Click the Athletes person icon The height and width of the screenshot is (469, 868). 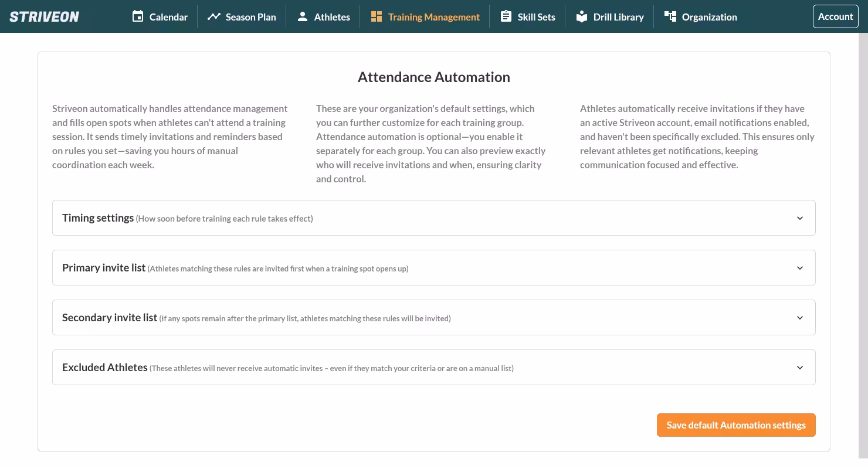303,16
